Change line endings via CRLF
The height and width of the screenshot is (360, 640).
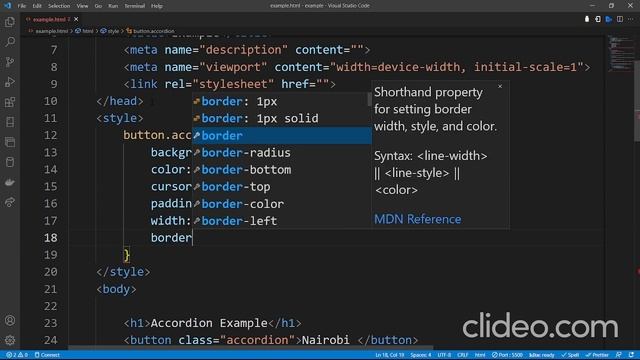462,355
